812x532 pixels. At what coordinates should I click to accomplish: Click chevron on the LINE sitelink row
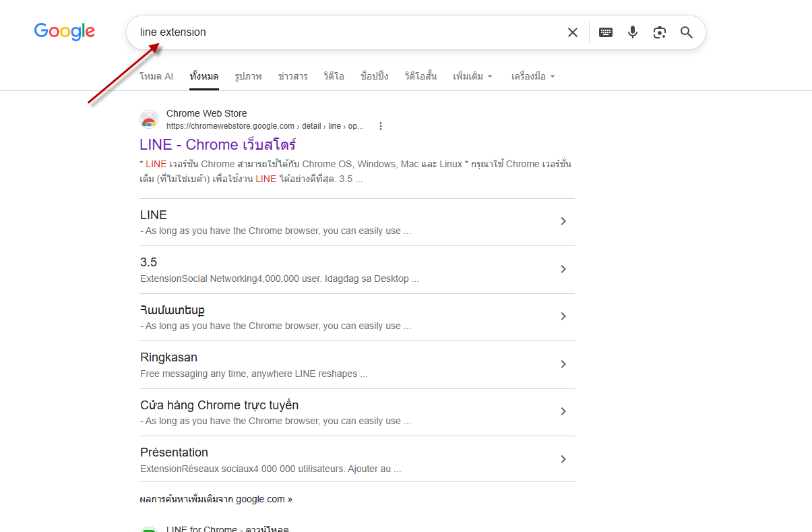click(563, 221)
